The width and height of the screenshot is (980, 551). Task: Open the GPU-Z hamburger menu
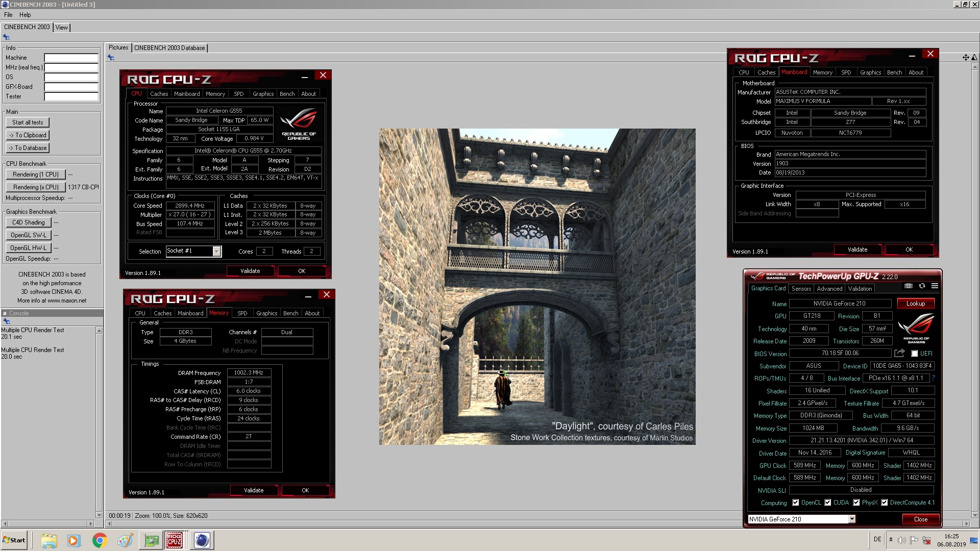[x=935, y=286]
